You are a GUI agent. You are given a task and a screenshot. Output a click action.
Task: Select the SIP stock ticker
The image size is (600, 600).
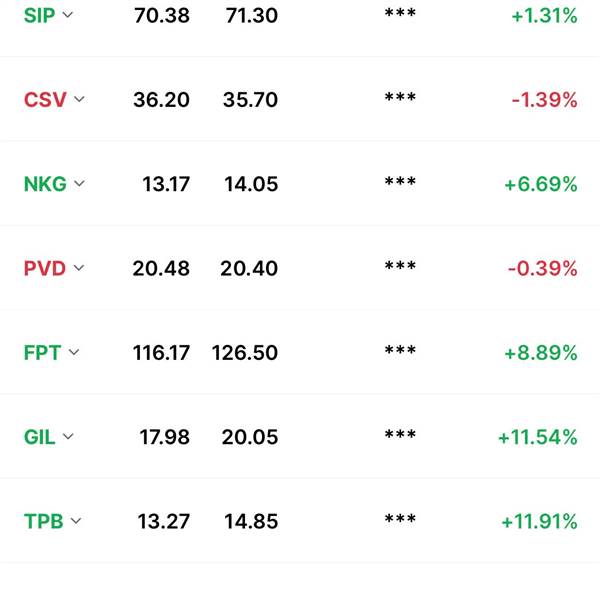click(39, 16)
